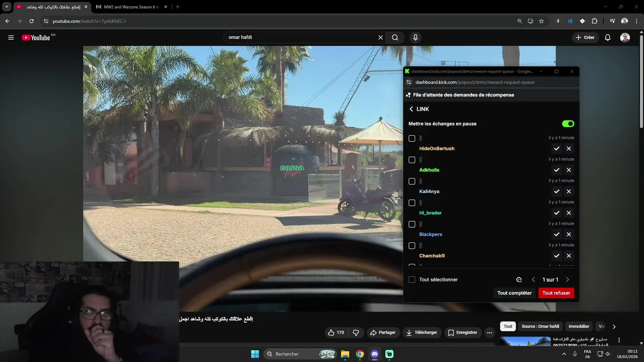Screen dimensions: 644x362
Task: Open Chrome three-dot menu
Action: 637,21
